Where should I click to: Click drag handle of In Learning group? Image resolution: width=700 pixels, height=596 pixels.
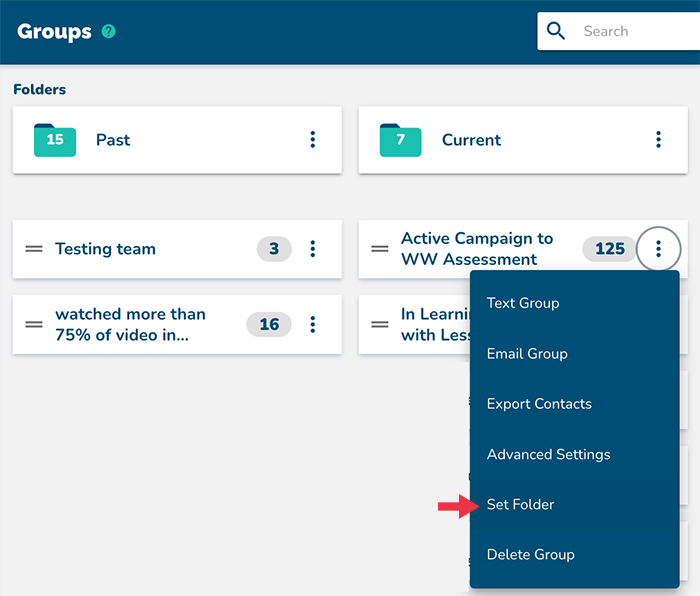(380, 324)
